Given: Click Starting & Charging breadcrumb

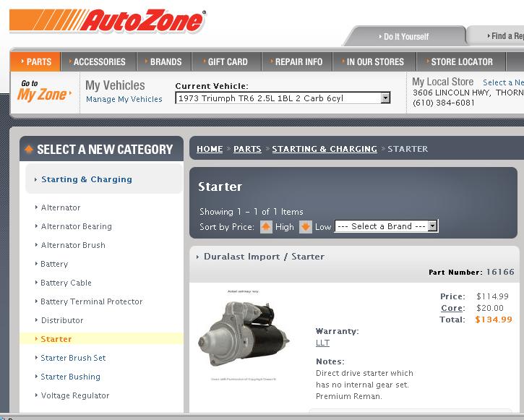Looking at the screenshot, I should click(x=325, y=149).
